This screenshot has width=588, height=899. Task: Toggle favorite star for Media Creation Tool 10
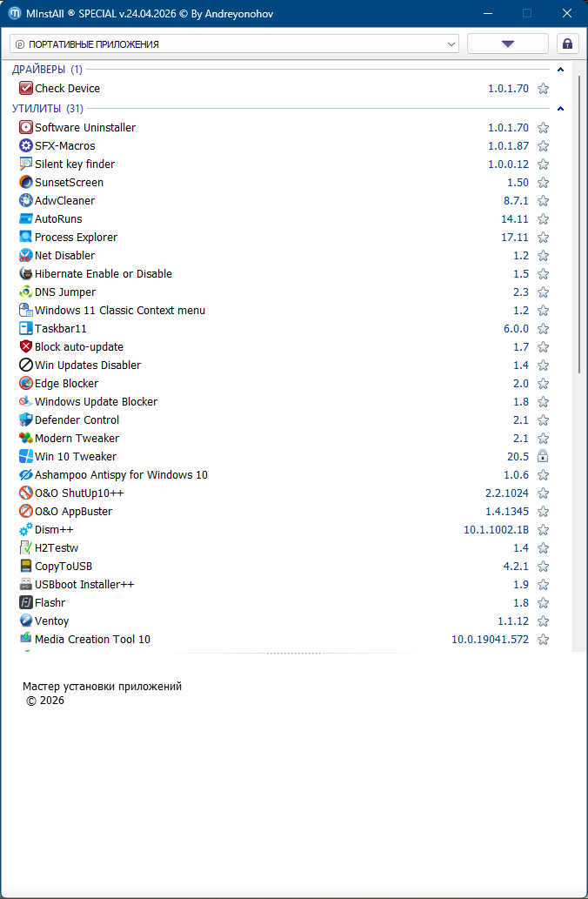coord(543,640)
